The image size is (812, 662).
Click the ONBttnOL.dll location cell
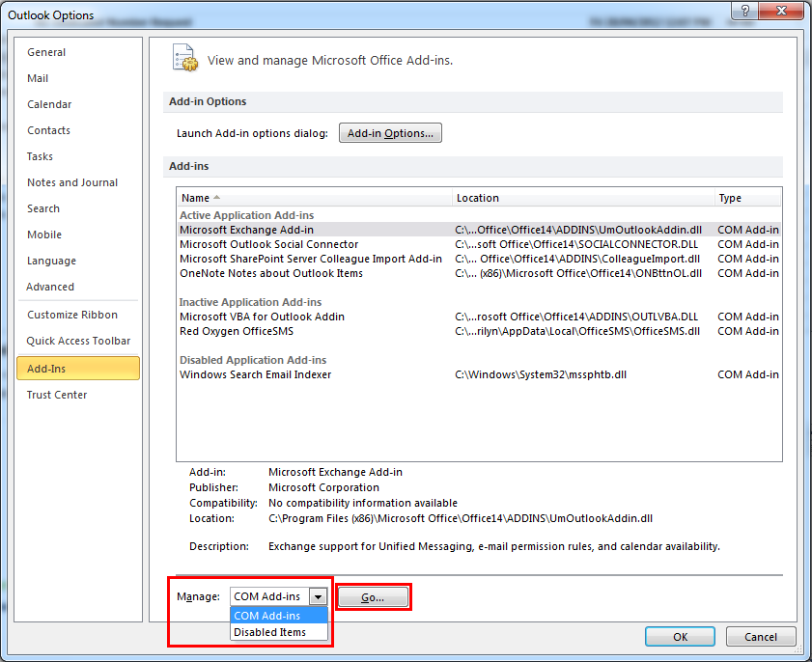coord(578,273)
